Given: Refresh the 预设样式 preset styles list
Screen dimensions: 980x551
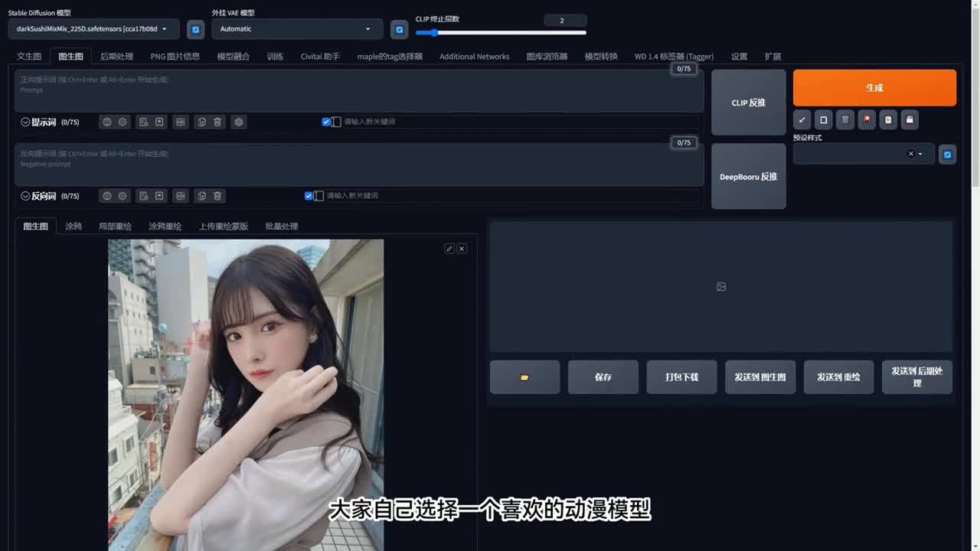Looking at the screenshot, I should pyautogui.click(x=947, y=154).
